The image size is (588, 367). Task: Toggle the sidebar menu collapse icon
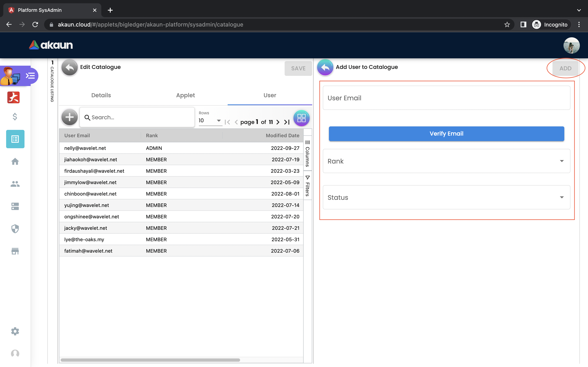tap(30, 76)
